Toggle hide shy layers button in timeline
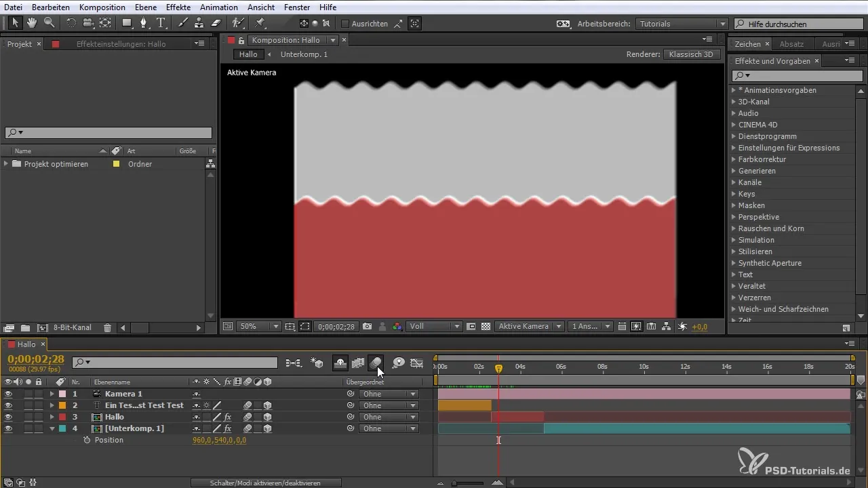The image size is (868, 488). (x=340, y=363)
